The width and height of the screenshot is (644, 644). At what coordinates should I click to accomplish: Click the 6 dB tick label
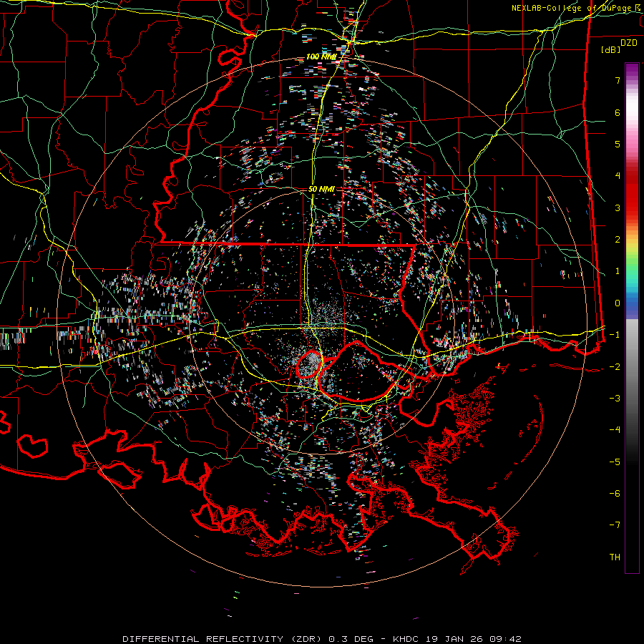[x=618, y=112]
